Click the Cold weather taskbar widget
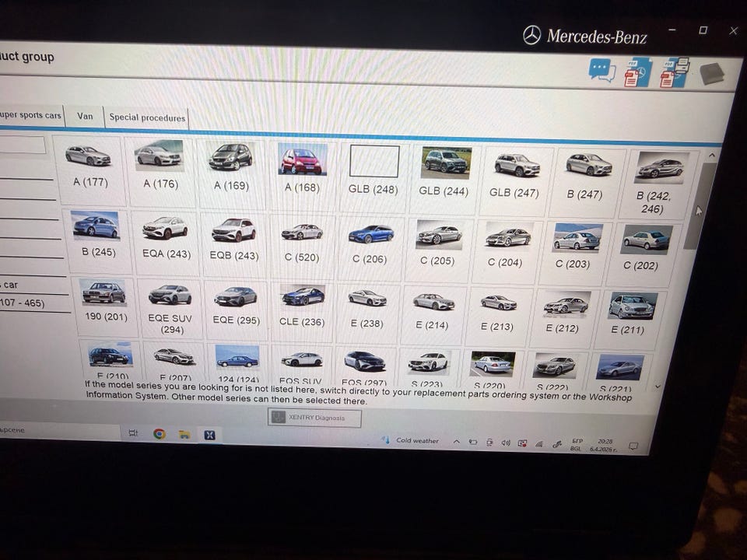Viewport: 747px width, 560px height. point(410,440)
